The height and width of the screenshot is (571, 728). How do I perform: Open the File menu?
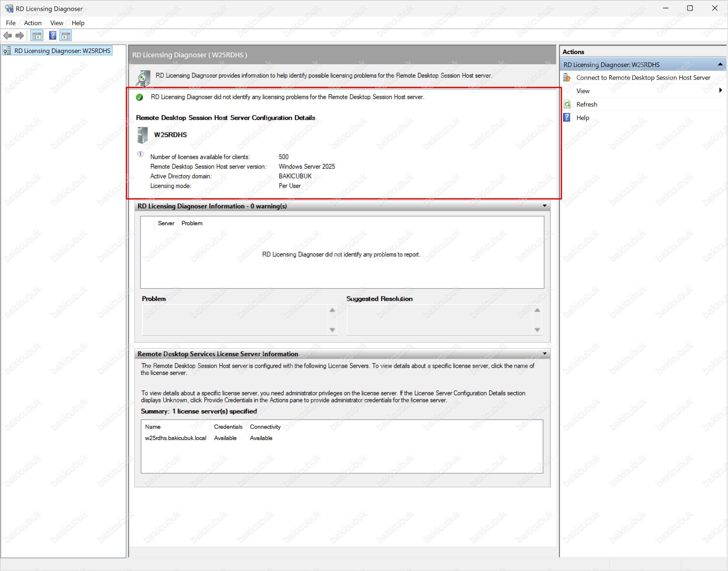[x=11, y=23]
